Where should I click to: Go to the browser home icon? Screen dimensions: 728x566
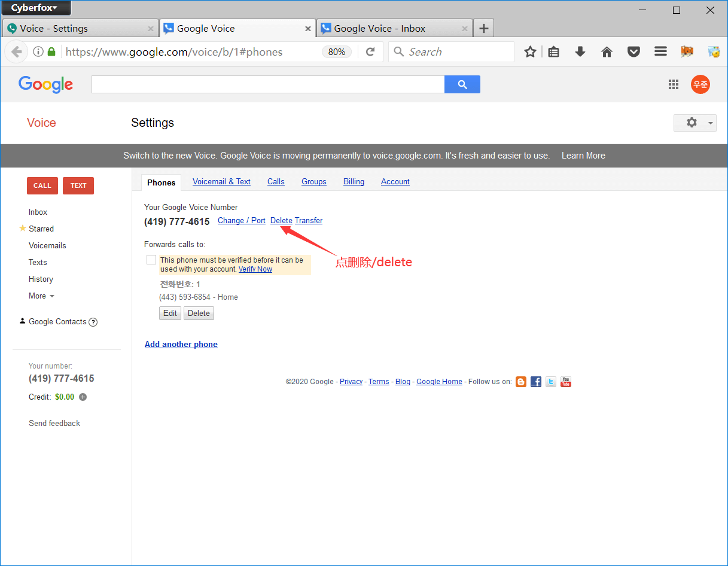click(x=607, y=52)
